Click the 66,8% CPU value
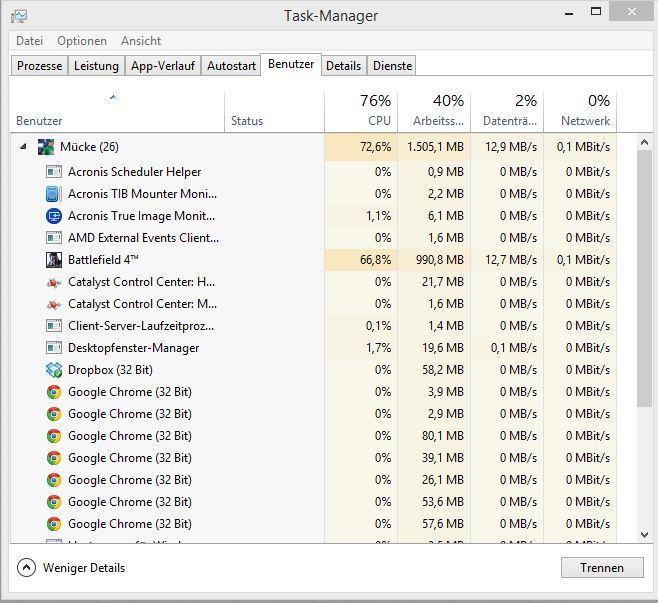Image resolution: width=658 pixels, height=603 pixels. click(375, 260)
